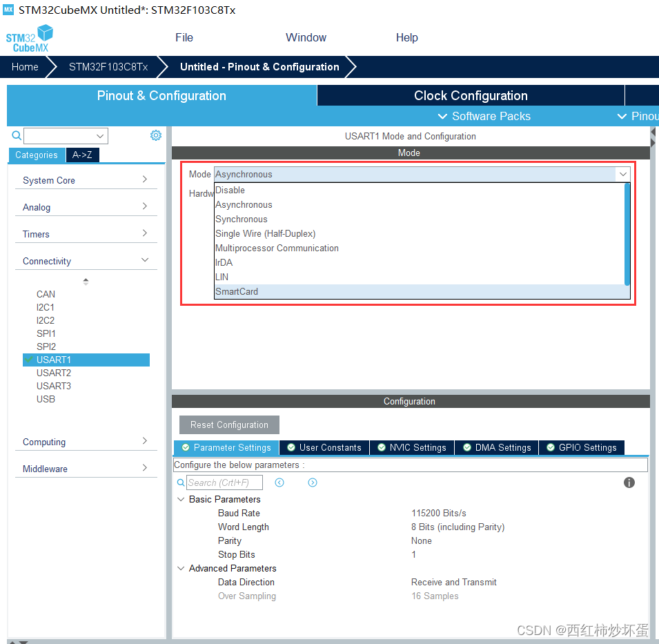Select SPI2 peripheral
Image resolution: width=659 pixels, height=644 pixels.
click(46, 347)
